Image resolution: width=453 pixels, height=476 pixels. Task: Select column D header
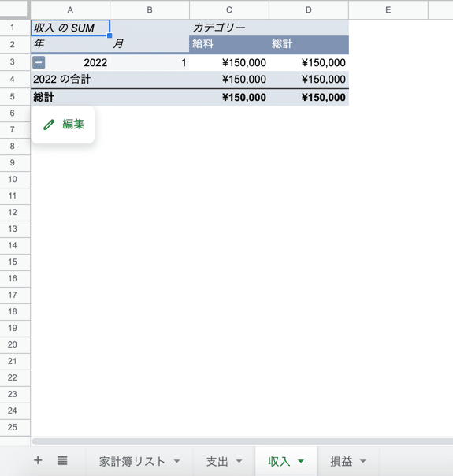309,10
